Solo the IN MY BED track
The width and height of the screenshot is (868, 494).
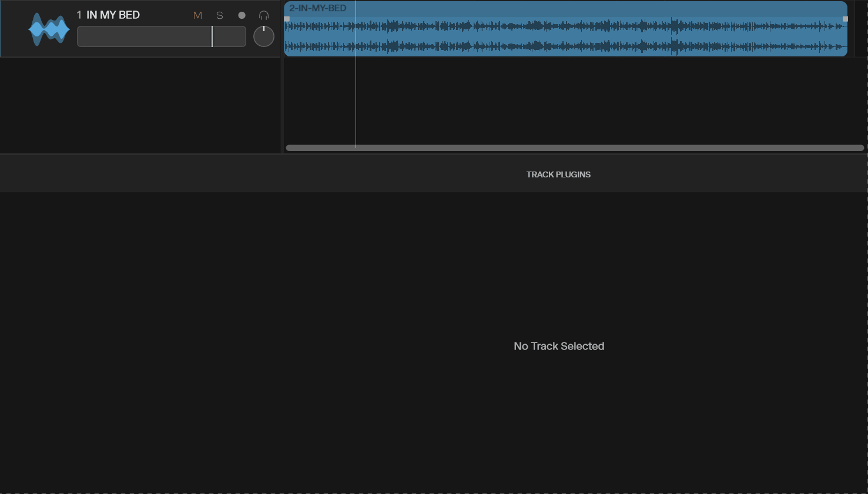click(220, 16)
